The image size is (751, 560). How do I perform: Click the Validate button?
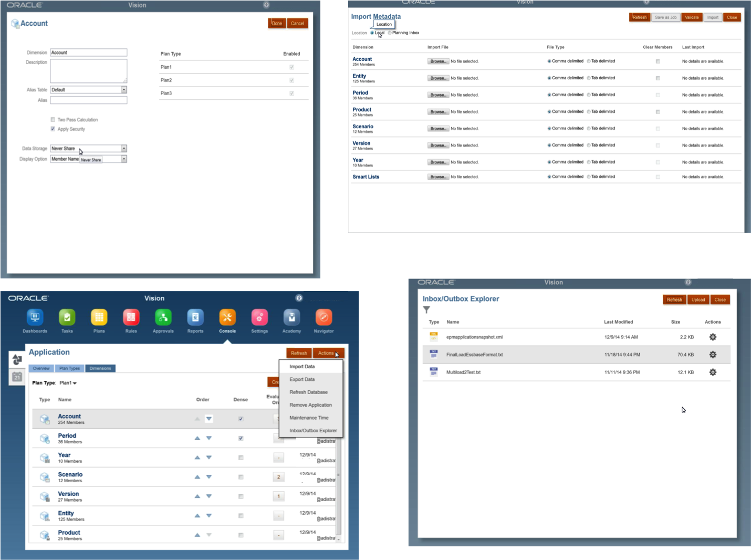coord(692,17)
